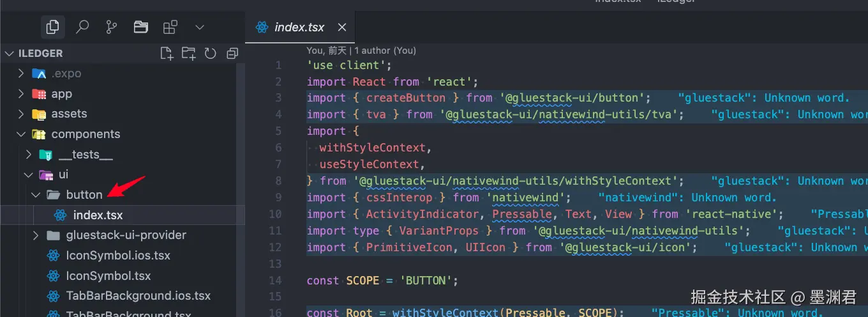868x317 pixels.
Task: Collapse all folders in explorer
Action: point(232,54)
